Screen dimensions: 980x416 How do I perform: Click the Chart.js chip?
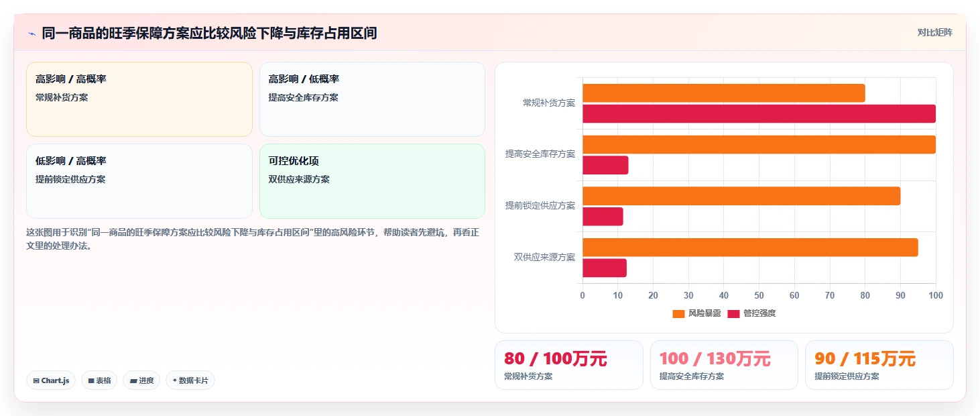click(51, 380)
